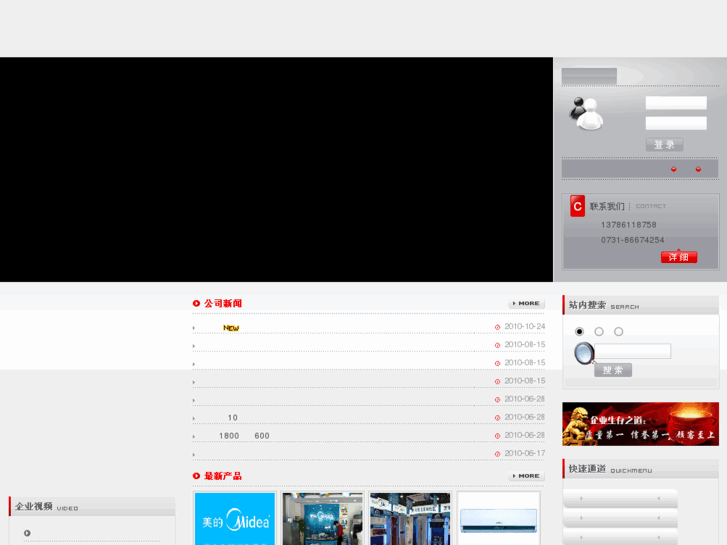This screenshot has height=545, width=727.
Task: Click the 登录 login button
Action: (664, 145)
